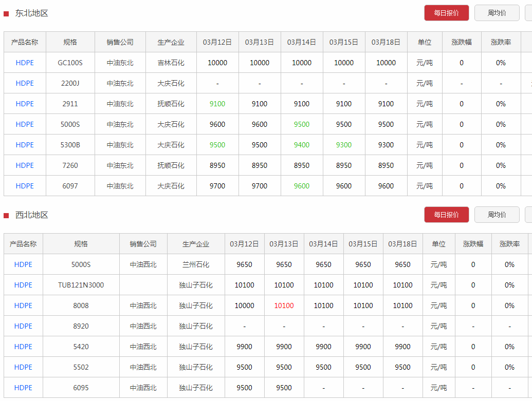Click spec cell 6097

click(x=70, y=186)
